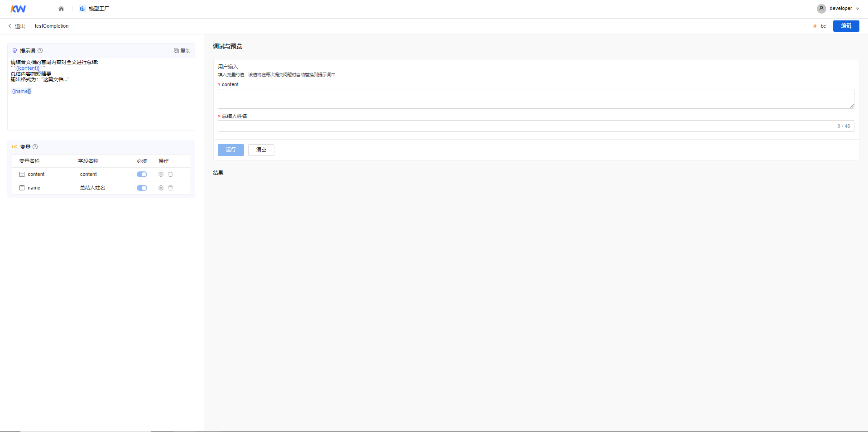Click the 调试与预览 heading
The height and width of the screenshot is (432, 868).
(228, 46)
